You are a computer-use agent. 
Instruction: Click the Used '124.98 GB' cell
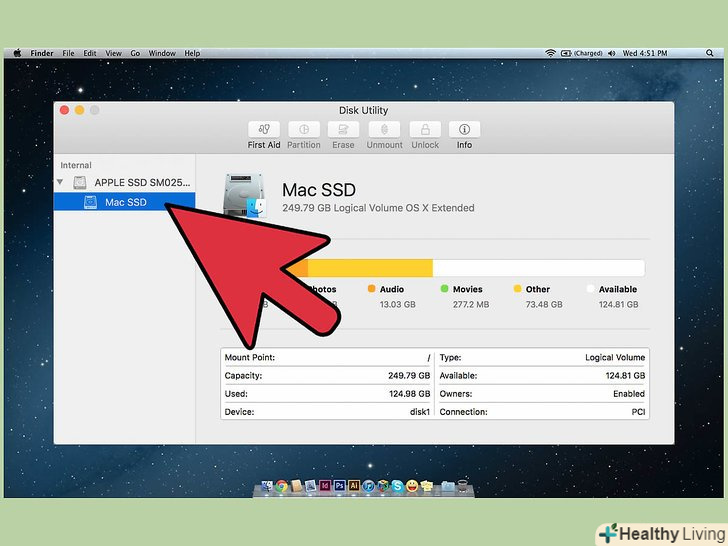click(410, 394)
